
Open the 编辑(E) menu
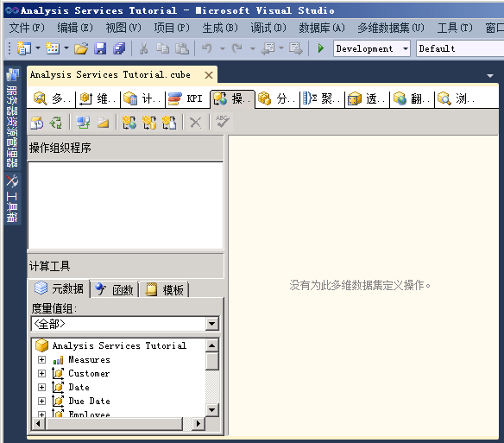[x=75, y=28]
